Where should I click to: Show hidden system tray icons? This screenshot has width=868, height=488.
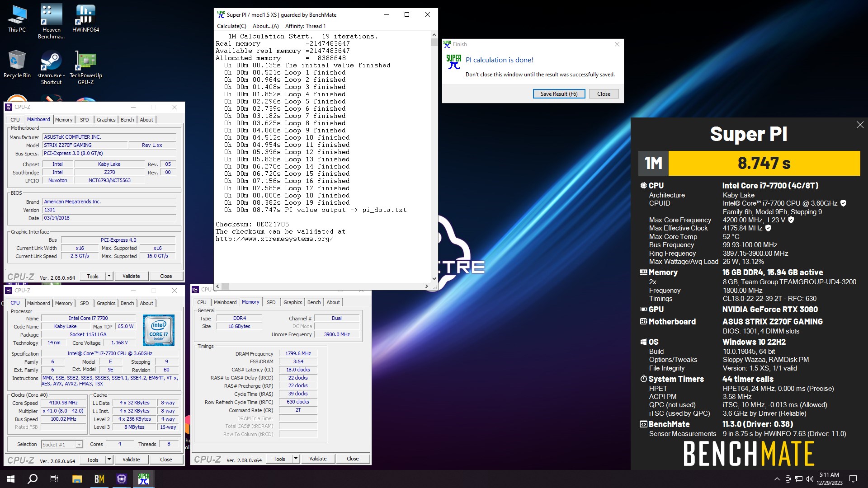tap(777, 479)
